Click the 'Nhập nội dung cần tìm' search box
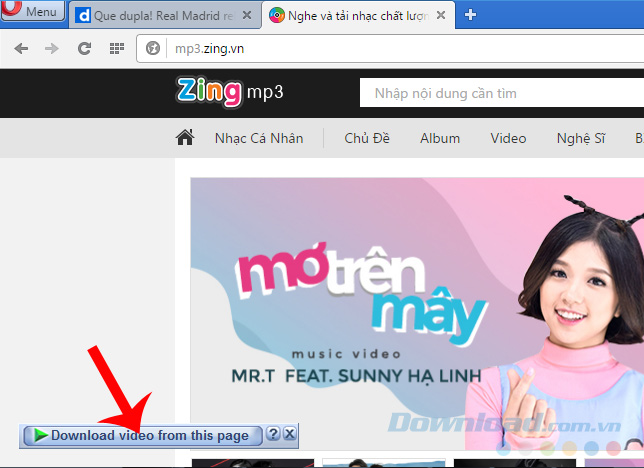 502,93
